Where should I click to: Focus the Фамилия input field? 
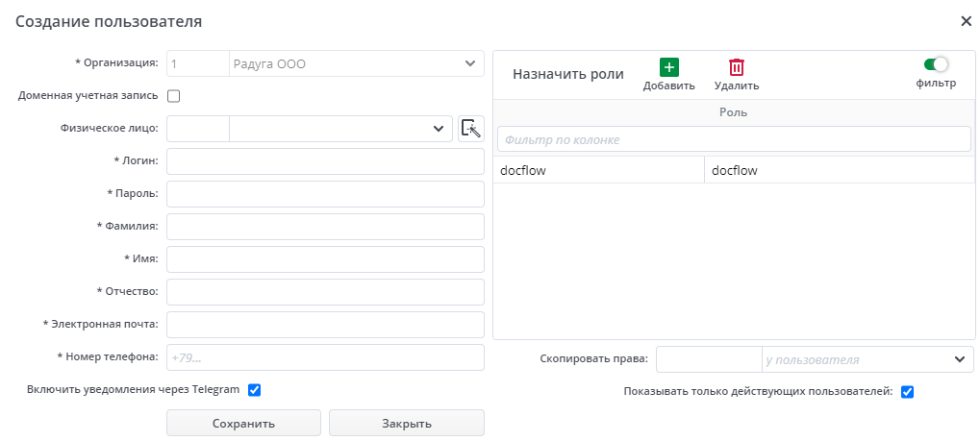coord(326,227)
